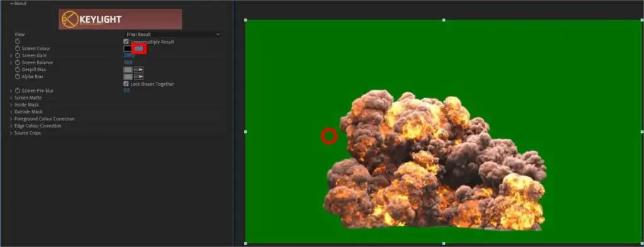
Task: Open the grey Despill Bias swatch
Action: pos(128,69)
